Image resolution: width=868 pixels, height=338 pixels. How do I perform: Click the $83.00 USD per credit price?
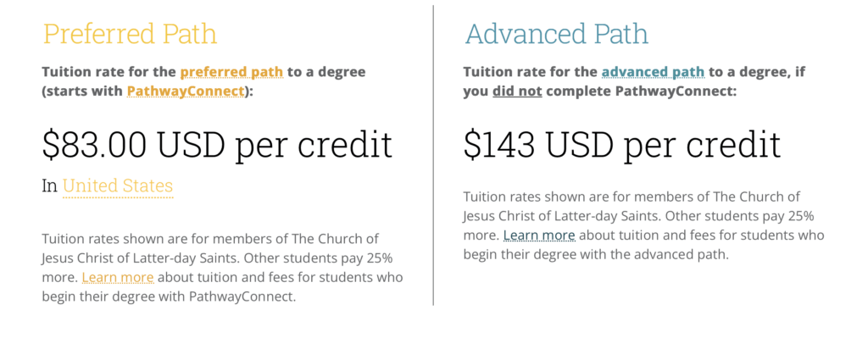(218, 144)
